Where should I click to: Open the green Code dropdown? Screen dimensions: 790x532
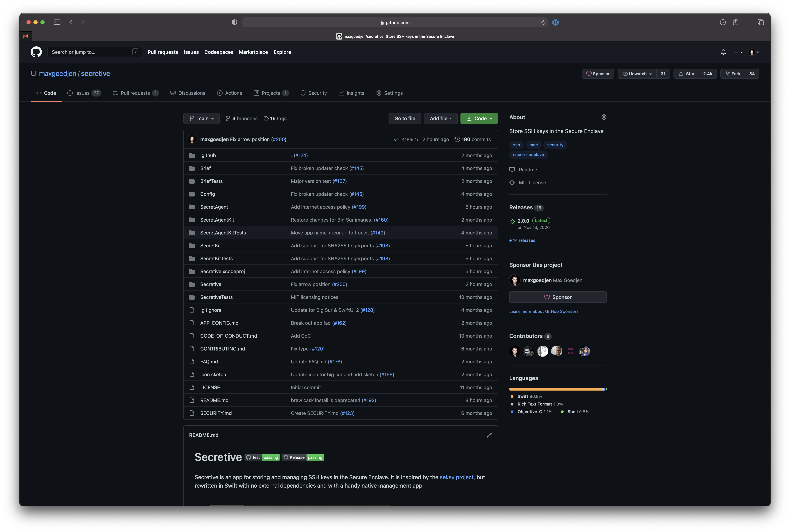click(479, 118)
